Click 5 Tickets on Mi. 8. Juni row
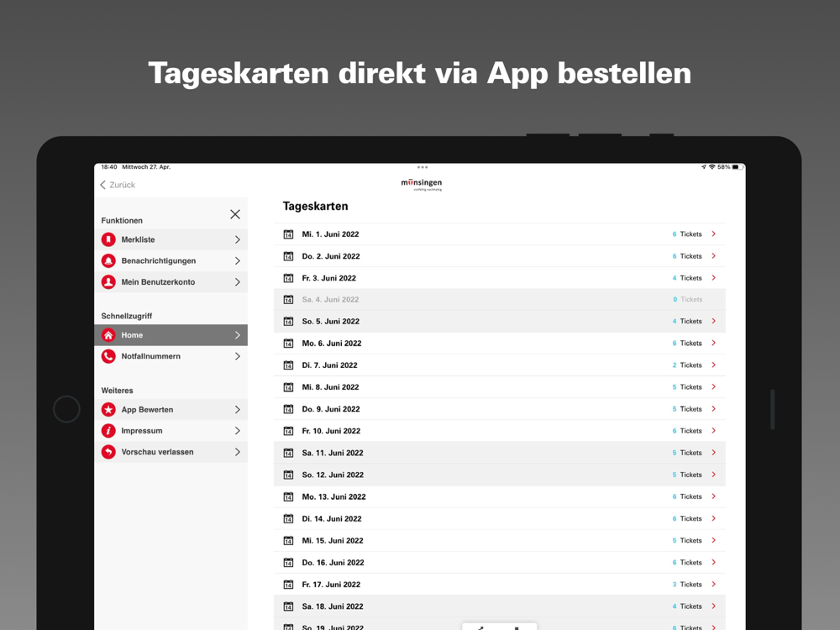 pyautogui.click(x=687, y=387)
